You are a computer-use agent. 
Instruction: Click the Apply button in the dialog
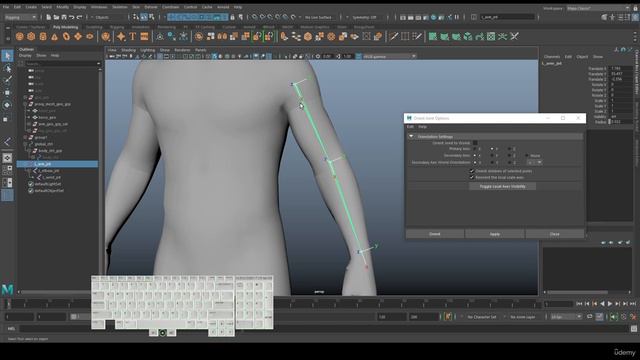pyautogui.click(x=495, y=234)
